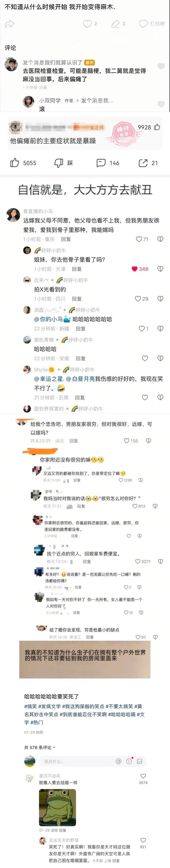This screenshot has height=868, width=170.
Task: Tap the @你的小马 mention link
Action: [x=48, y=319]
